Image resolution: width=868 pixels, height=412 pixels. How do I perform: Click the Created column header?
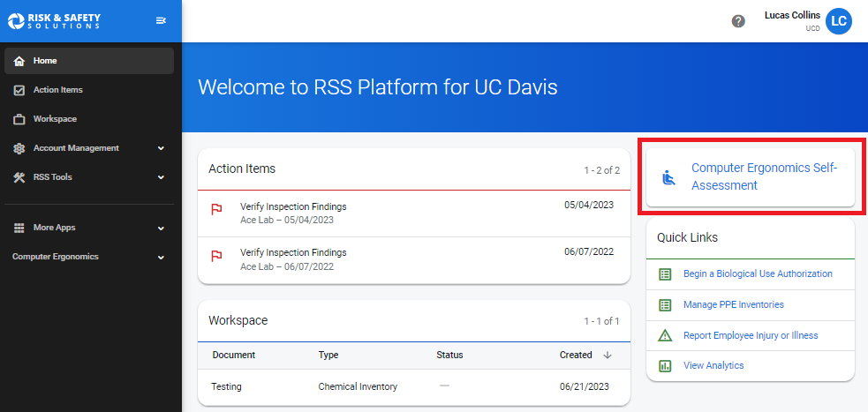pos(576,355)
